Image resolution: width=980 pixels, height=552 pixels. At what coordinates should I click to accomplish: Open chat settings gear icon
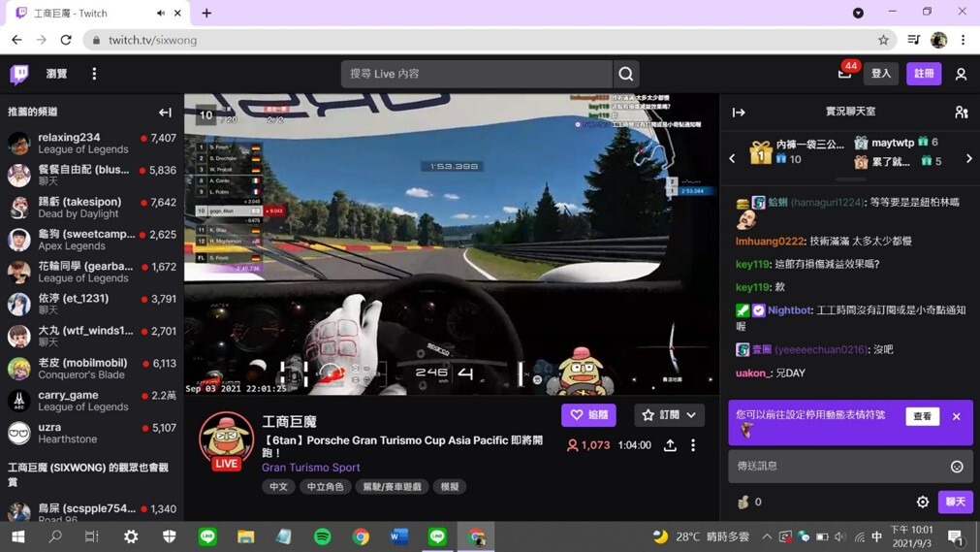coord(923,502)
